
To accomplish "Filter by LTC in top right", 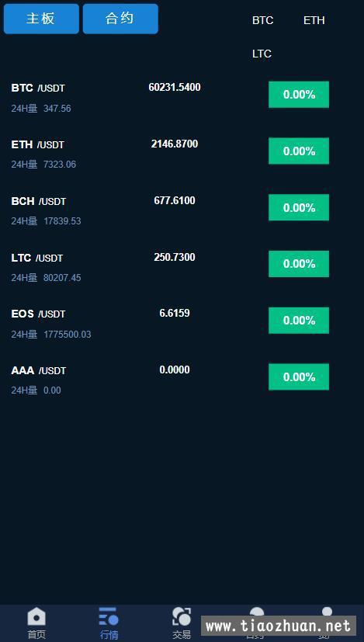I will 262,54.
